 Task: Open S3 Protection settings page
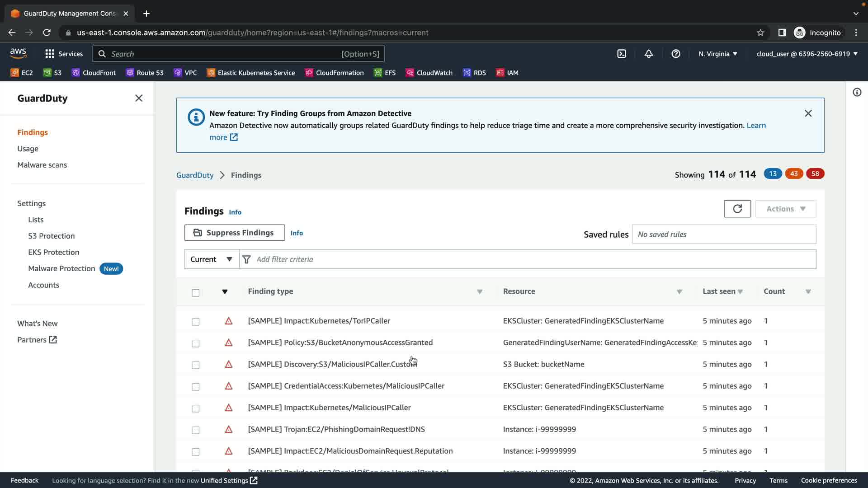pos(51,236)
